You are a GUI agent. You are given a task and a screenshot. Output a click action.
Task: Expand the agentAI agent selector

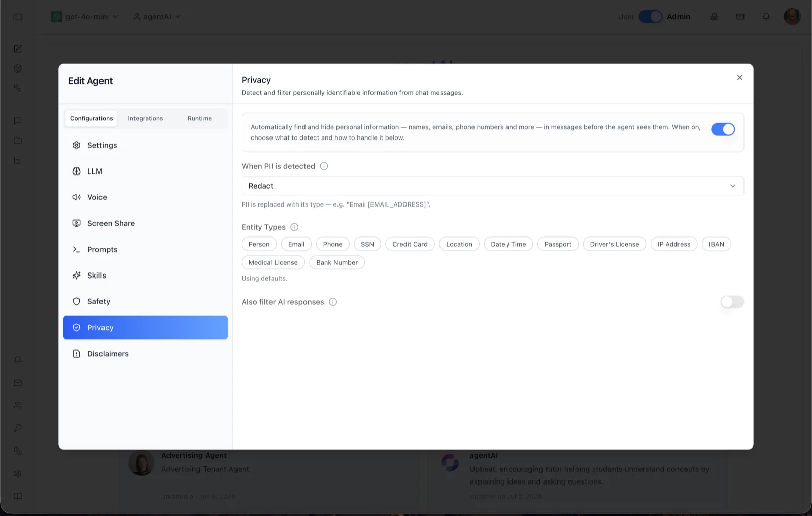click(157, 17)
